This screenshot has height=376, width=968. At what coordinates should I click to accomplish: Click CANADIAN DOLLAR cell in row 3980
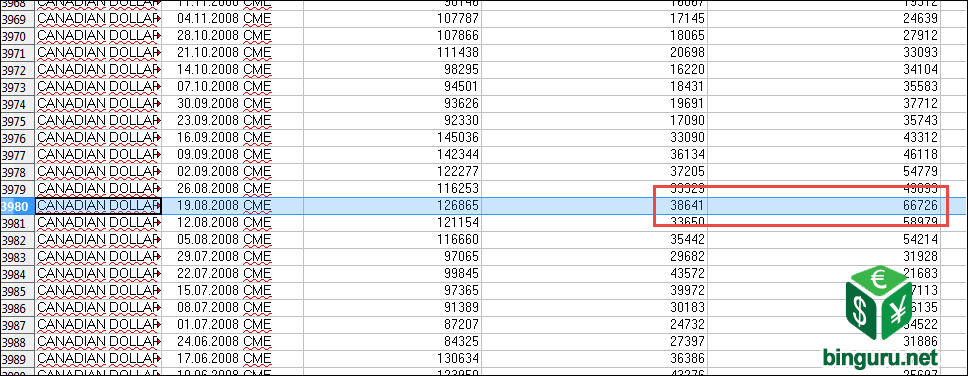point(98,206)
